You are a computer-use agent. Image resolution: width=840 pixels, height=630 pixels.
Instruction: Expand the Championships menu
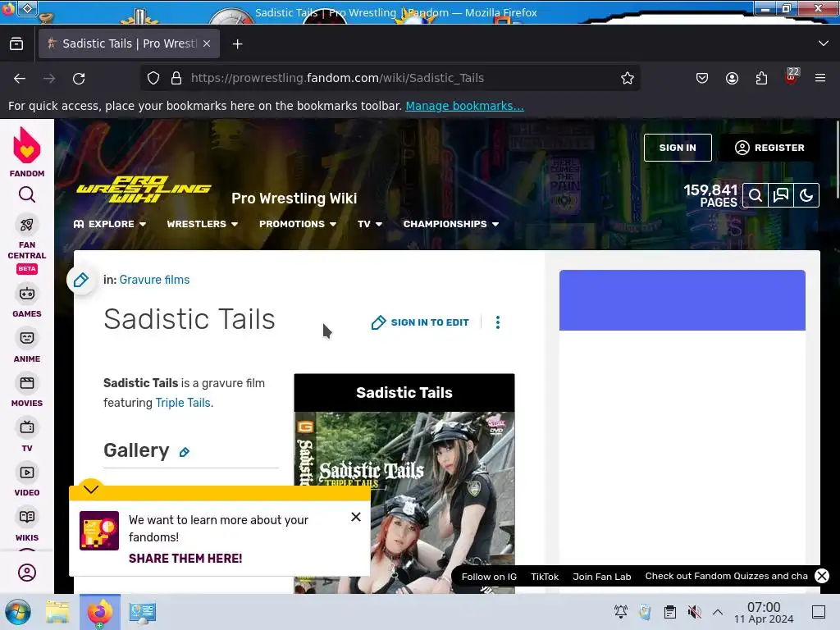coord(451,224)
